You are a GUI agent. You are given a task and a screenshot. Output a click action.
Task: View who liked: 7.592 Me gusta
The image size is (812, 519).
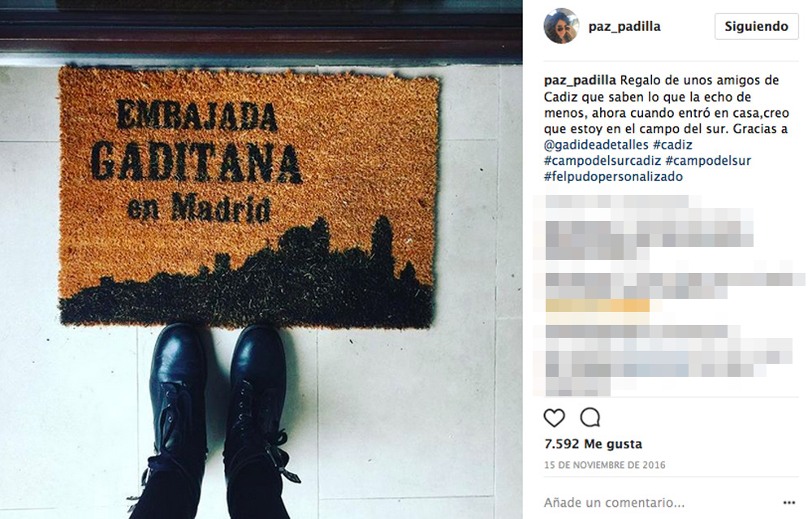(x=593, y=444)
